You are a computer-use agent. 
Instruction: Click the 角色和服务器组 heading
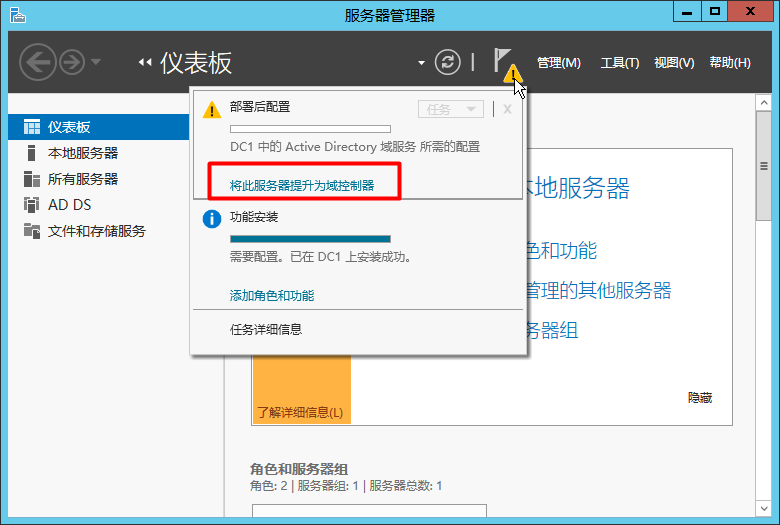[299, 469]
